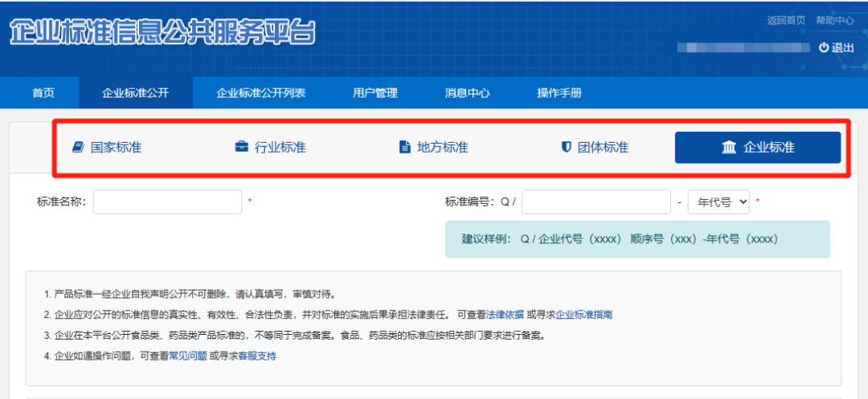Click the book icon beside 国家标准
The image size is (868, 399).
(78, 148)
